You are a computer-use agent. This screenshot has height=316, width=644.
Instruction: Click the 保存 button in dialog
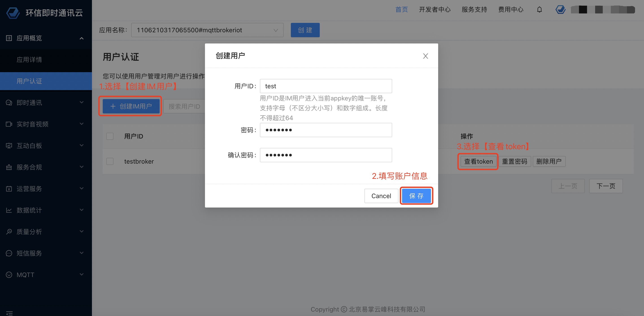[416, 196]
